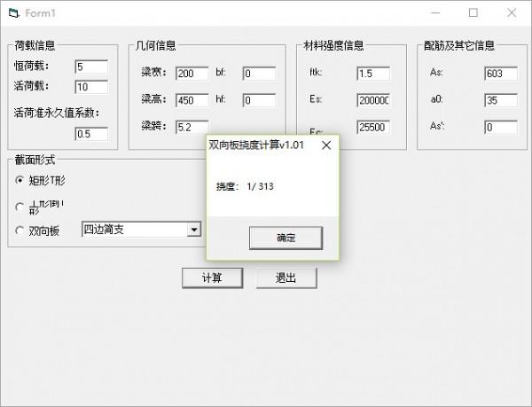Select the 矩形T形 section radio button
The height and width of the screenshot is (407, 532).
click(x=20, y=181)
